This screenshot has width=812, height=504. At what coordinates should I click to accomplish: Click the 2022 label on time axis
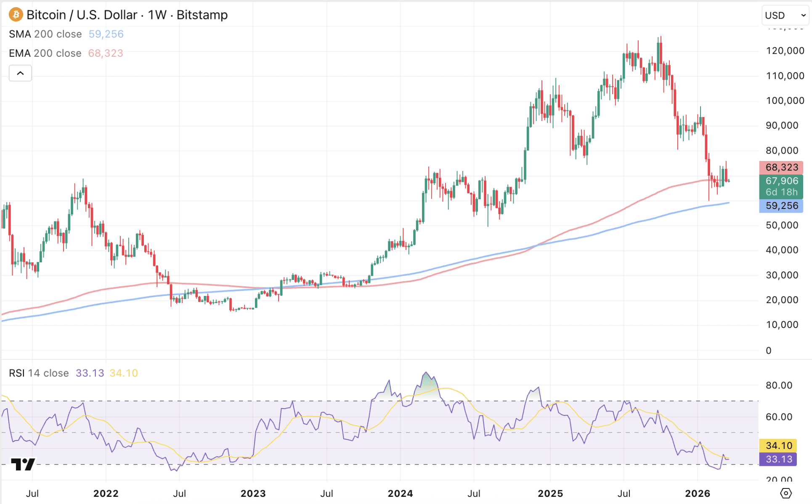click(106, 493)
